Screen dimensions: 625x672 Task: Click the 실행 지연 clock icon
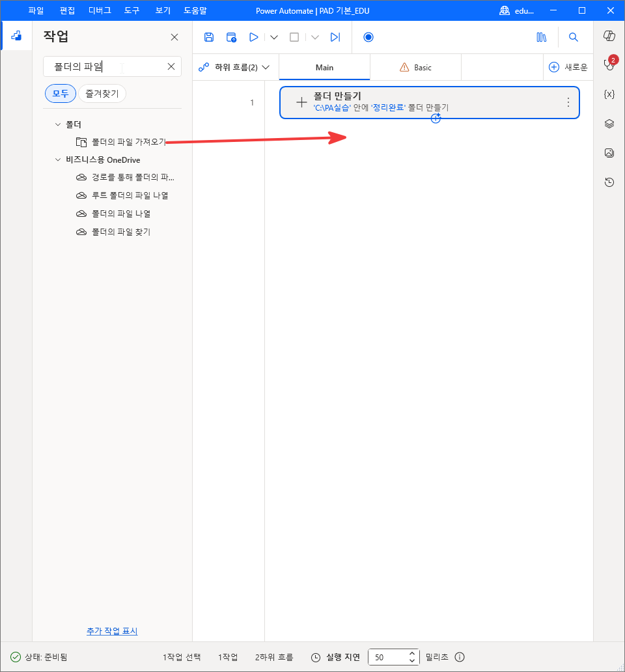(316, 658)
